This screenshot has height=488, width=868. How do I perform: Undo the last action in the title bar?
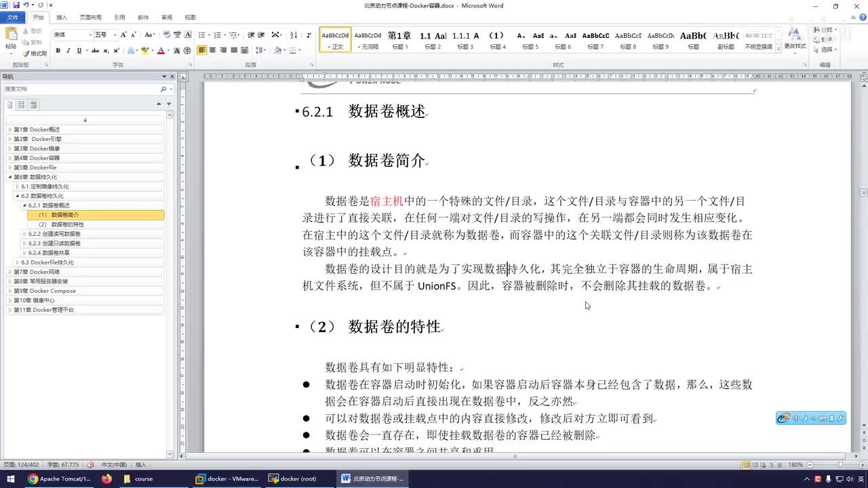pyautogui.click(x=26, y=5)
